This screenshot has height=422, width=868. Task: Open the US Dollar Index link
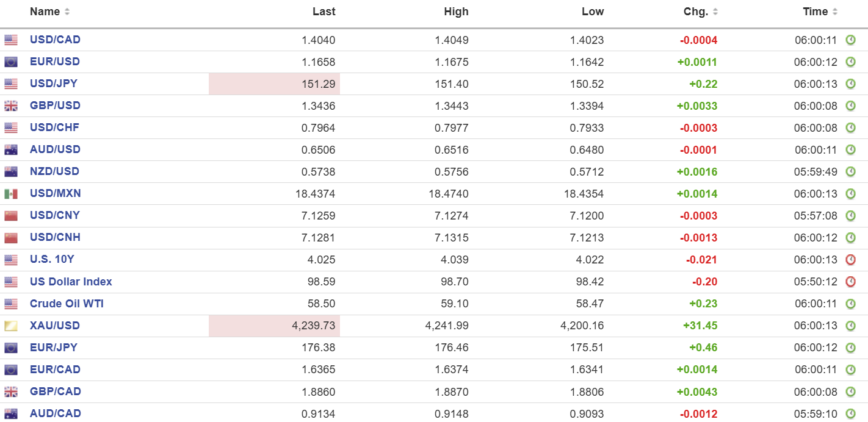pyautogui.click(x=71, y=281)
